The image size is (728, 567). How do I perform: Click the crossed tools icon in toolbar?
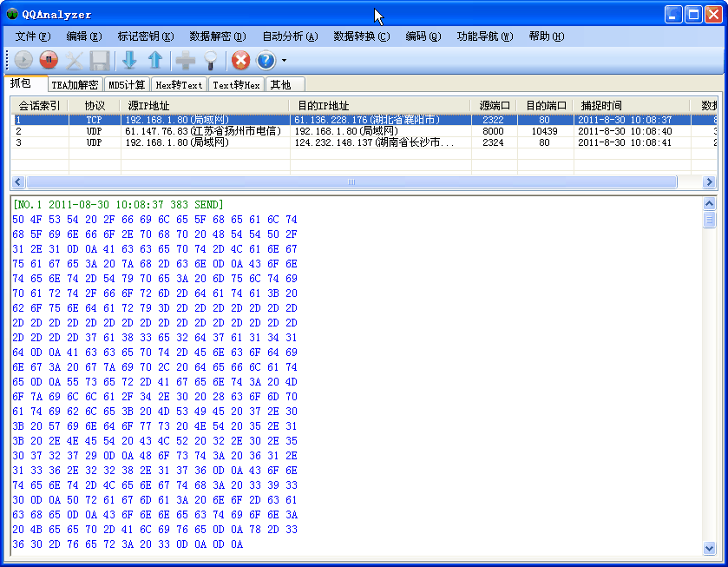(75, 60)
